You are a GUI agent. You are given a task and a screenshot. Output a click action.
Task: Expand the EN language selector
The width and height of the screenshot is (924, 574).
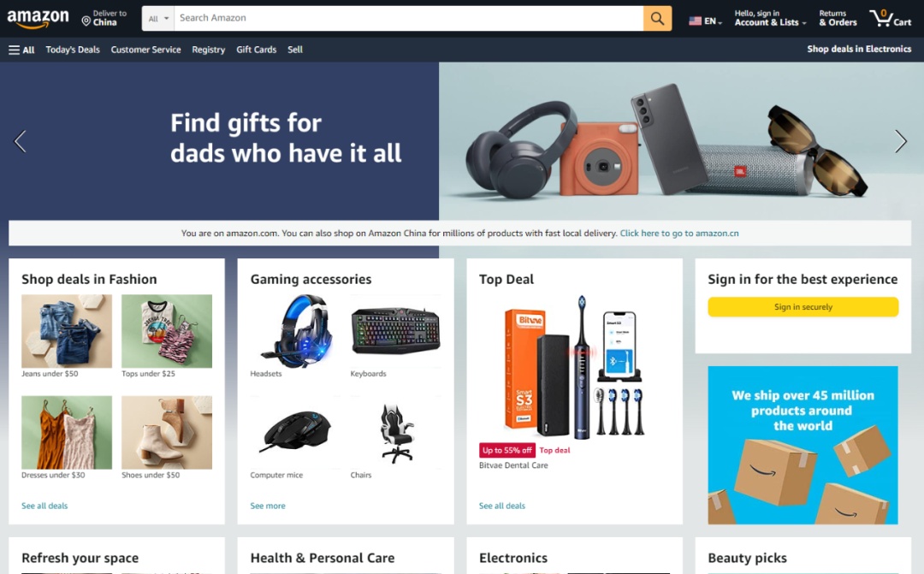[713, 21]
